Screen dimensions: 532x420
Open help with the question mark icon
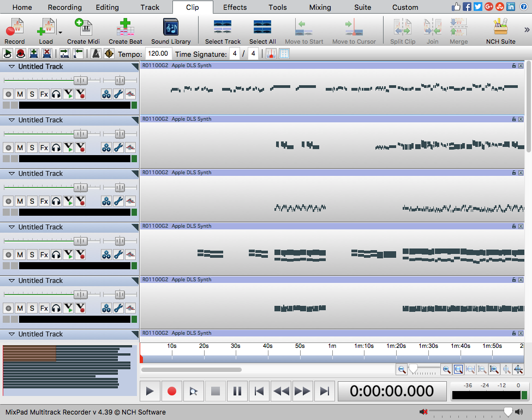point(523,7)
